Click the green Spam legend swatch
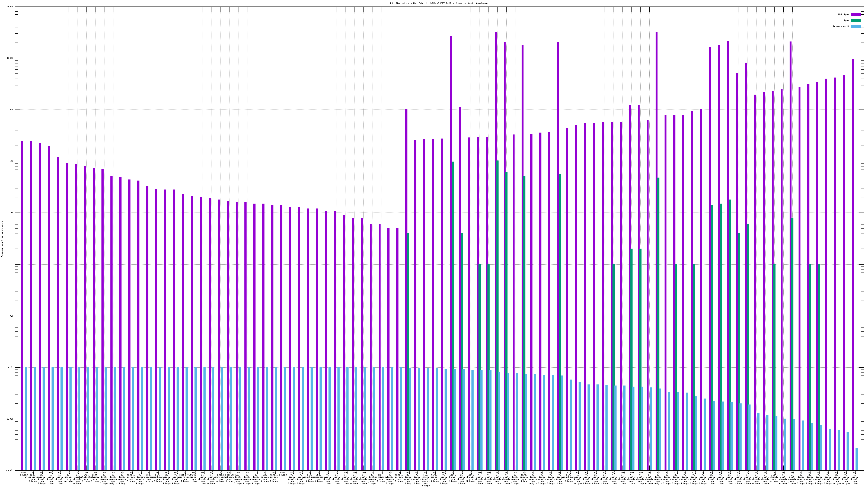The width and height of the screenshot is (868, 488). tap(856, 21)
